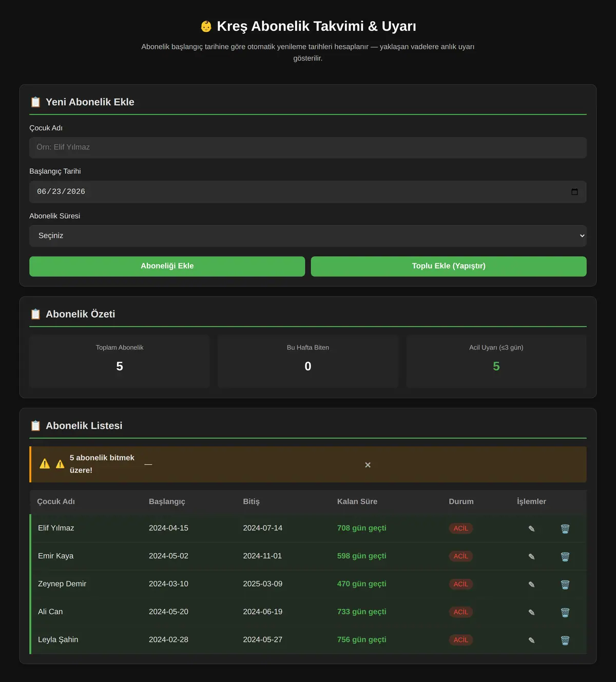The image size is (616, 682).
Task: Open the Abonelik Süresi dropdown
Action: [x=308, y=236]
